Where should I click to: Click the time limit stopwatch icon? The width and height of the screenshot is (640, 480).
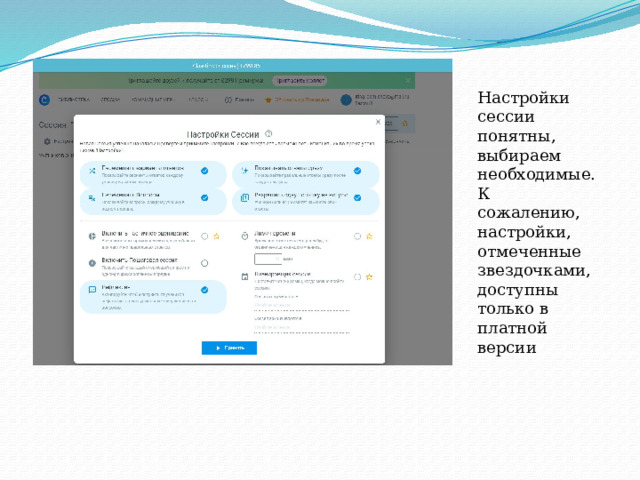(x=244, y=236)
